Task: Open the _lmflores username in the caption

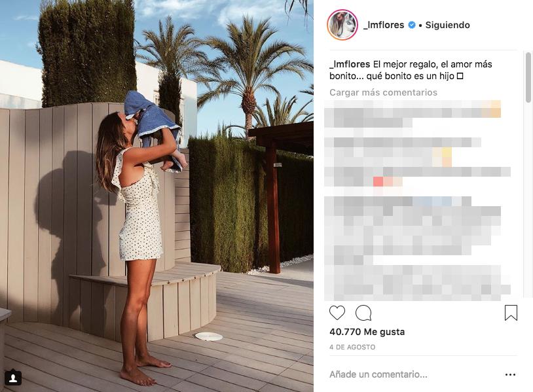Action: tap(350, 64)
